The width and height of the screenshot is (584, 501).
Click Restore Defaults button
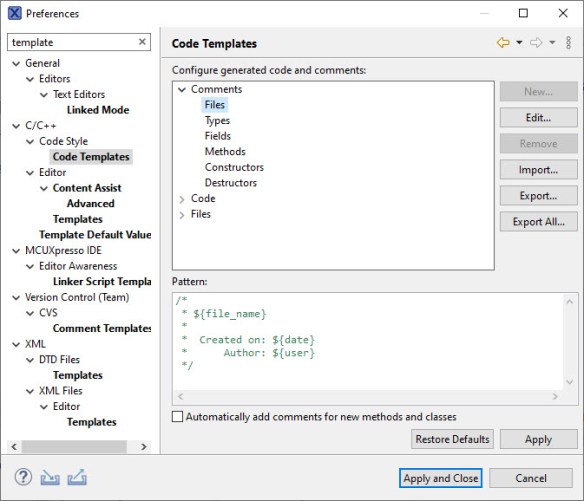pyautogui.click(x=452, y=439)
